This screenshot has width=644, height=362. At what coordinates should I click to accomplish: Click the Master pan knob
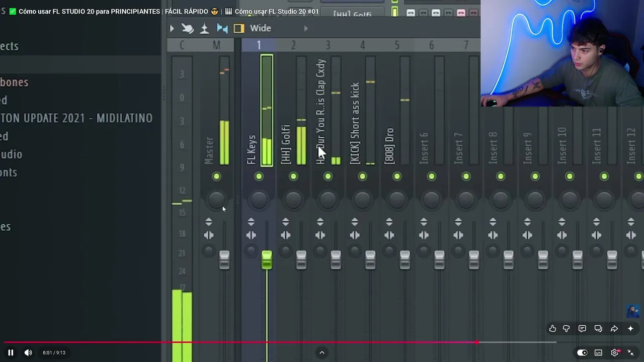[x=216, y=200]
